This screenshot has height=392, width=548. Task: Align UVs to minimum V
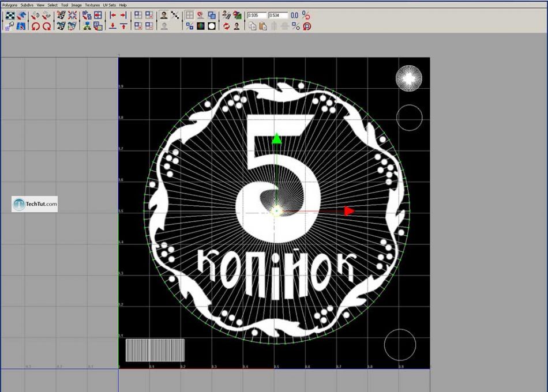point(112,26)
